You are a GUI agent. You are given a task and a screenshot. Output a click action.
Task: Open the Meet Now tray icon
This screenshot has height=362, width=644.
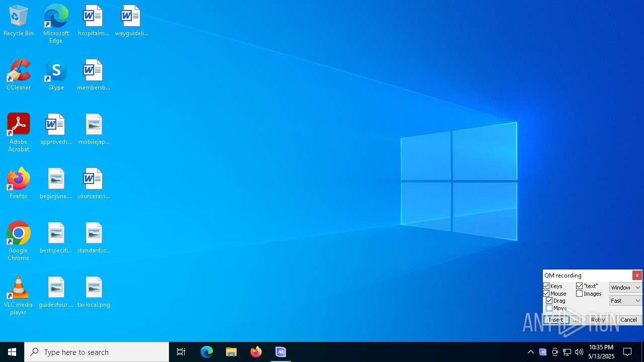point(555,352)
